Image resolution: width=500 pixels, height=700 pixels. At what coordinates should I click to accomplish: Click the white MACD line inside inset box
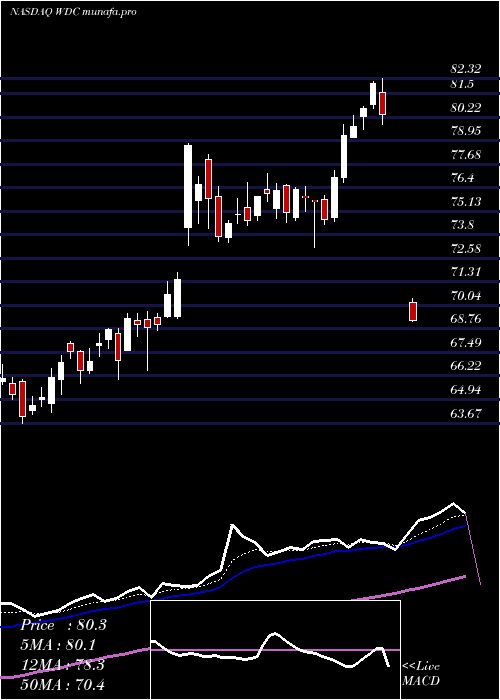(x=271, y=651)
